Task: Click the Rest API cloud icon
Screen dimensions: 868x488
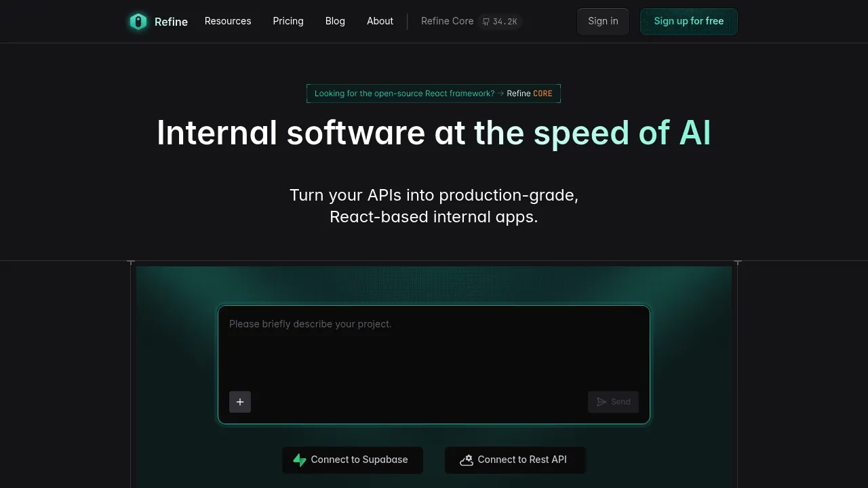Action: pyautogui.click(x=467, y=460)
